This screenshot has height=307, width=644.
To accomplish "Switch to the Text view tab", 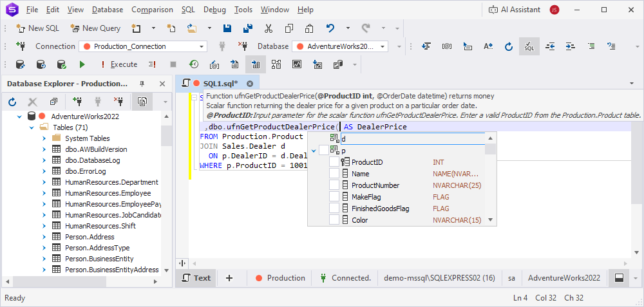I will [195, 278].
